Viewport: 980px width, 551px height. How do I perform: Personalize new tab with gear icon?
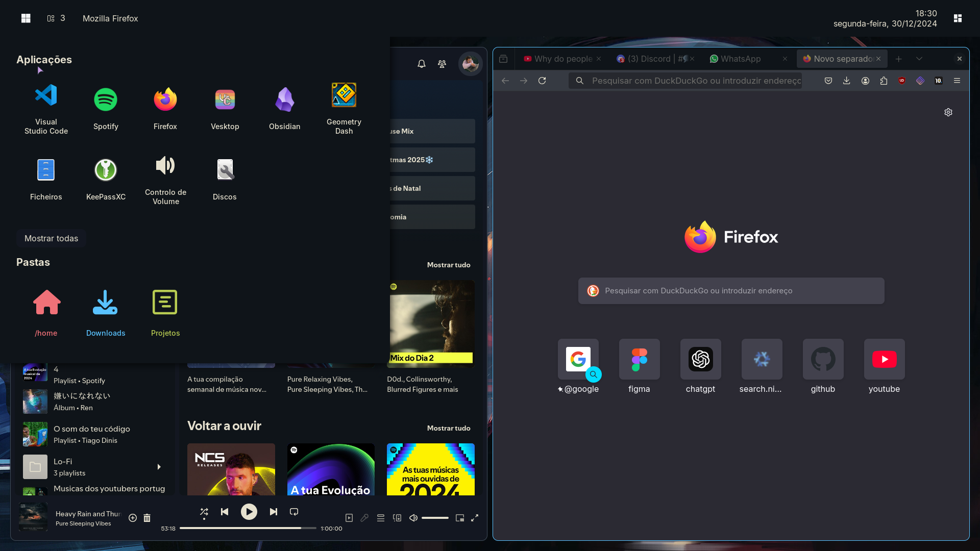[948, 112]
